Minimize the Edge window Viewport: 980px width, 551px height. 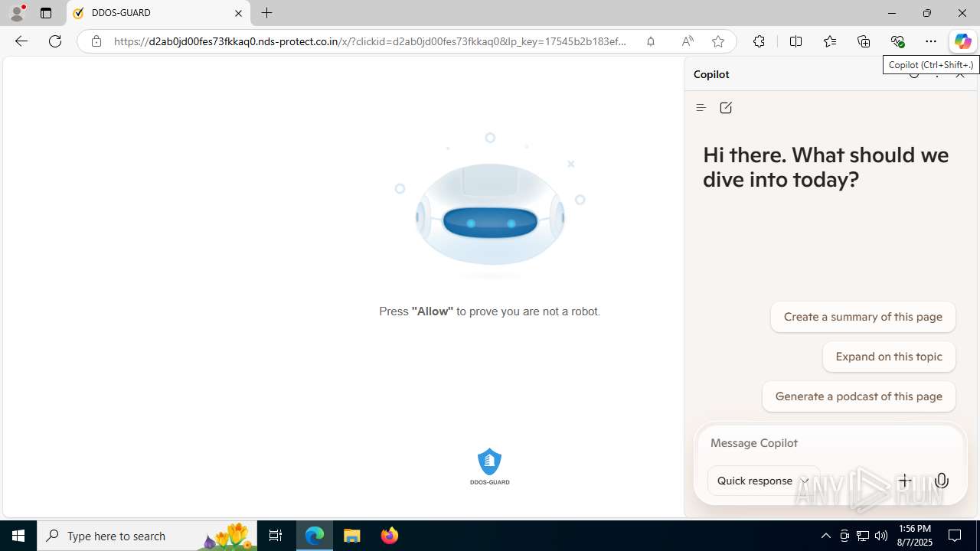(x=892, y=13)
